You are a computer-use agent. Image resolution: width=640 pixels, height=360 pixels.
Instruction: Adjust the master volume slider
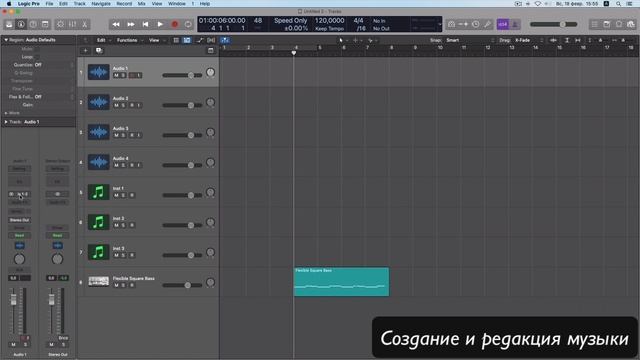pyautogui.click(x=553, y=24)
